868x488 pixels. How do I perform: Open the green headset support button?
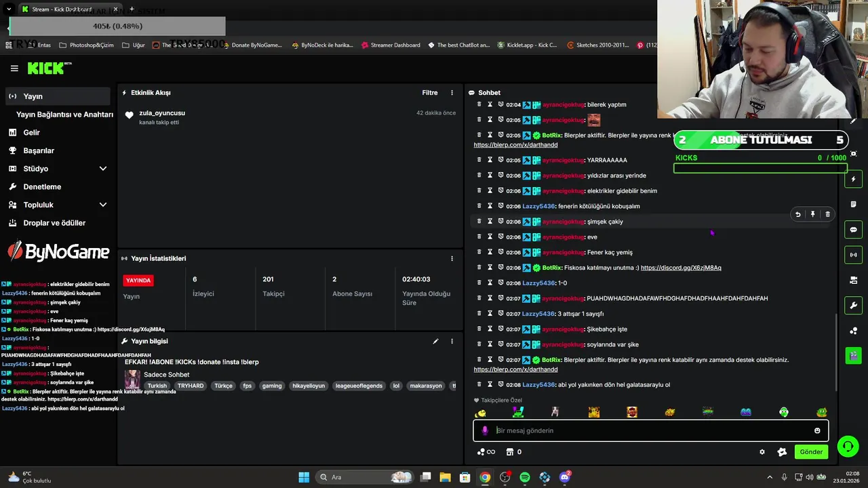[x=847, y=446]
